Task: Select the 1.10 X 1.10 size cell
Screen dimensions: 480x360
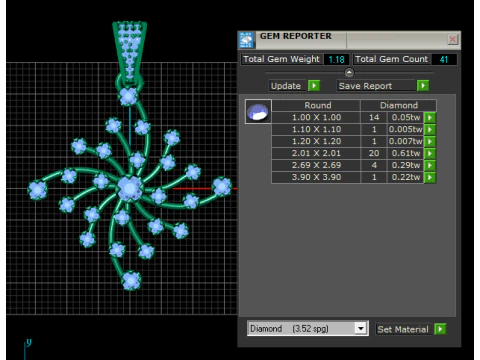Action: tap(316, 129)
